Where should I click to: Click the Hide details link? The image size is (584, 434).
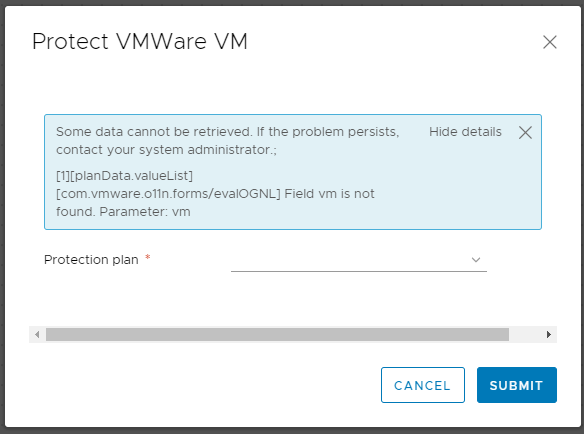point(465,132)
